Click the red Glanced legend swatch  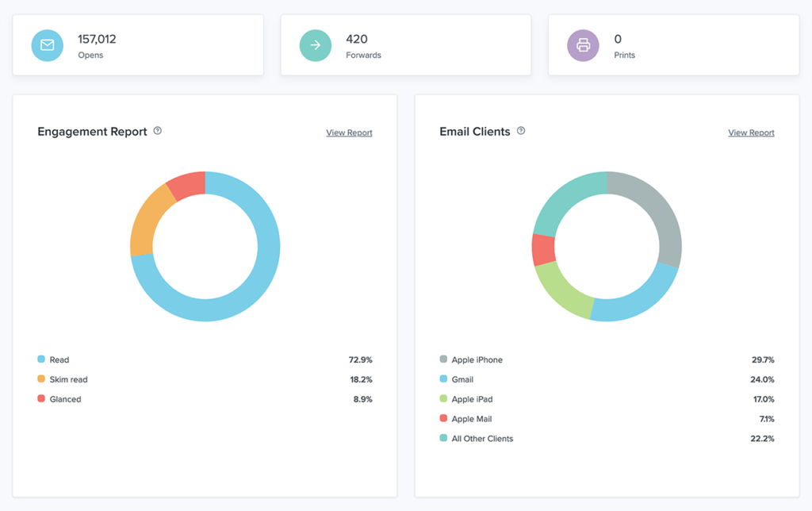(x=41, y=398)
